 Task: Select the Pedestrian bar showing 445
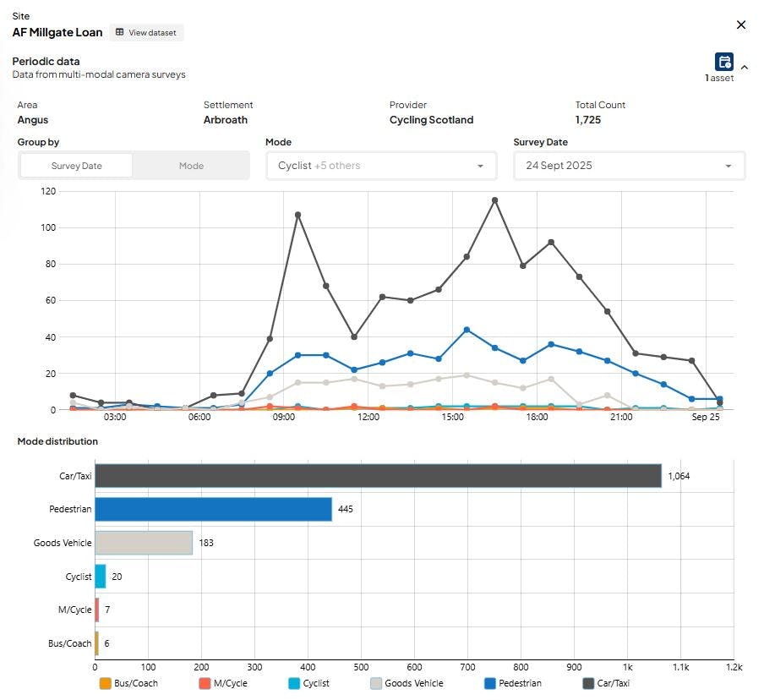click(x=214, y=510)
